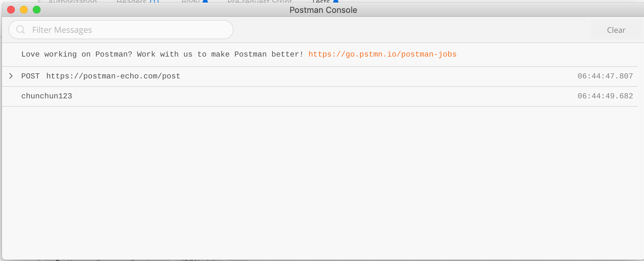The width and height of the screenshot is (644, 261).
Task: Switch to the Tests tab behind the console
Action: [x=321, y=1]
